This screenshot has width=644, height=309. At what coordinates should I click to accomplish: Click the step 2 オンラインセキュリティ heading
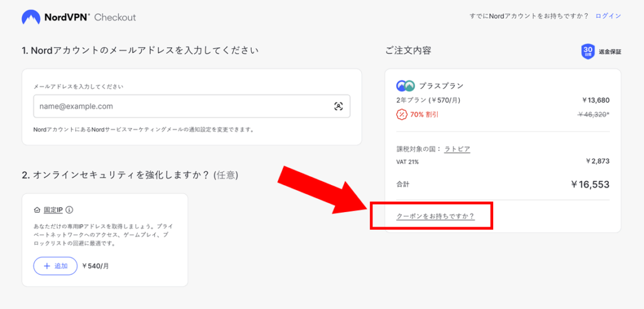point(130,175)
